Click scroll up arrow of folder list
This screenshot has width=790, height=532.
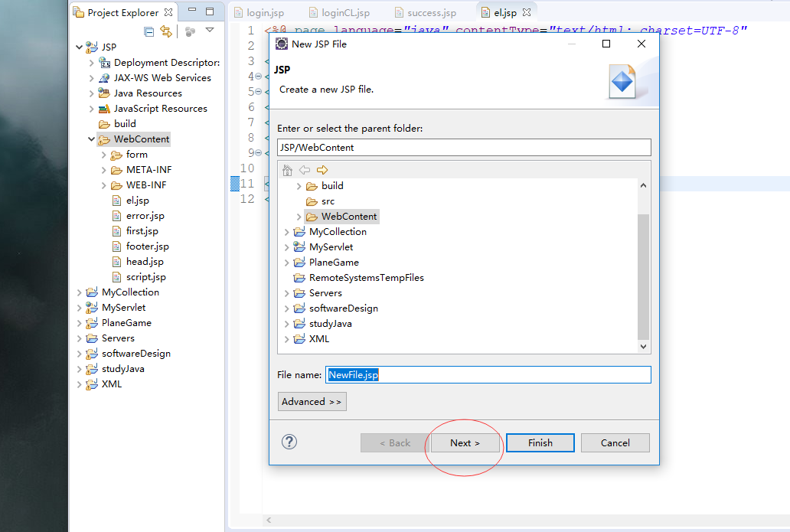coord(643,185)
